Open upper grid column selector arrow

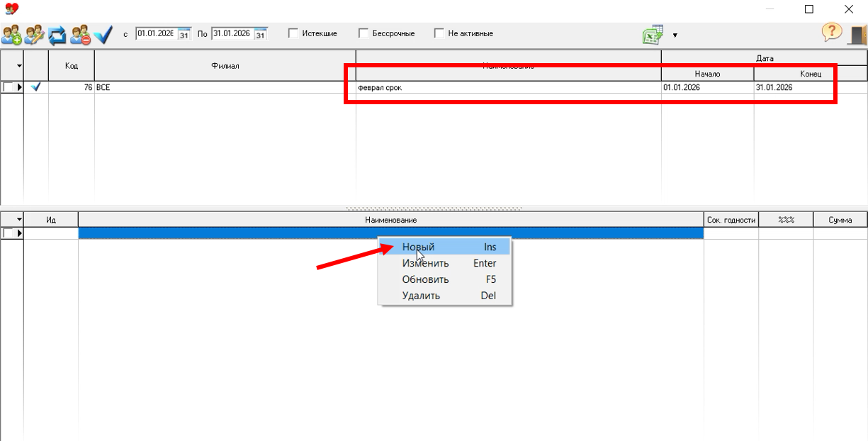[19, 66]
